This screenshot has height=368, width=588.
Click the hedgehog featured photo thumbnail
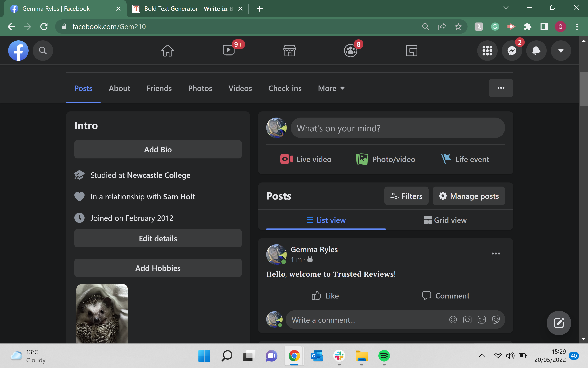click(102, 314)
